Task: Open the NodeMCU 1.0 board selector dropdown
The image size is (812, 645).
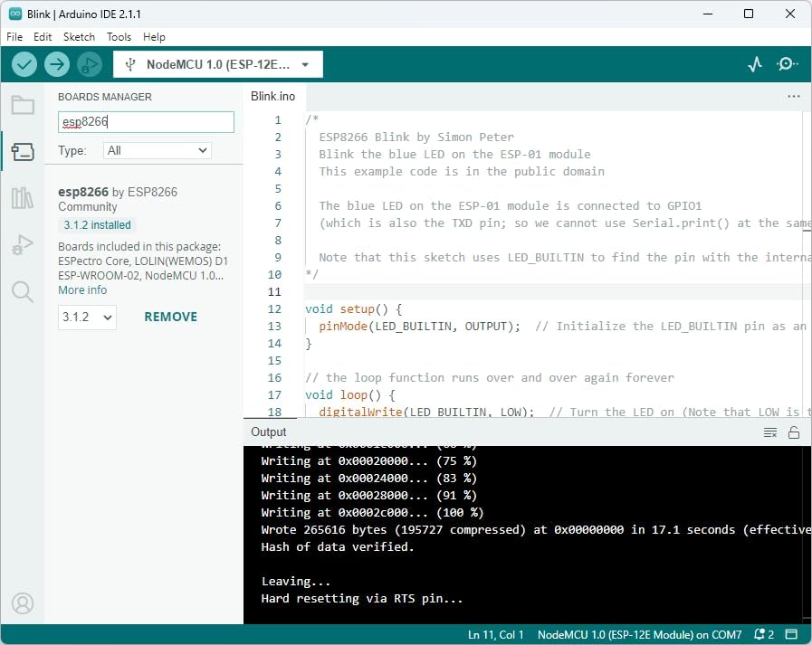Action: 218,65
